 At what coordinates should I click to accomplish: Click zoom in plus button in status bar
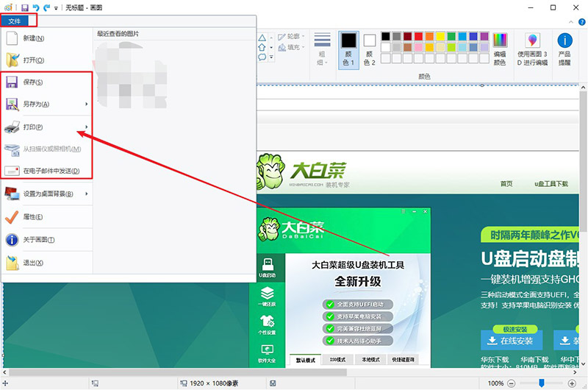pyautogui.click(x=570, y=383)
